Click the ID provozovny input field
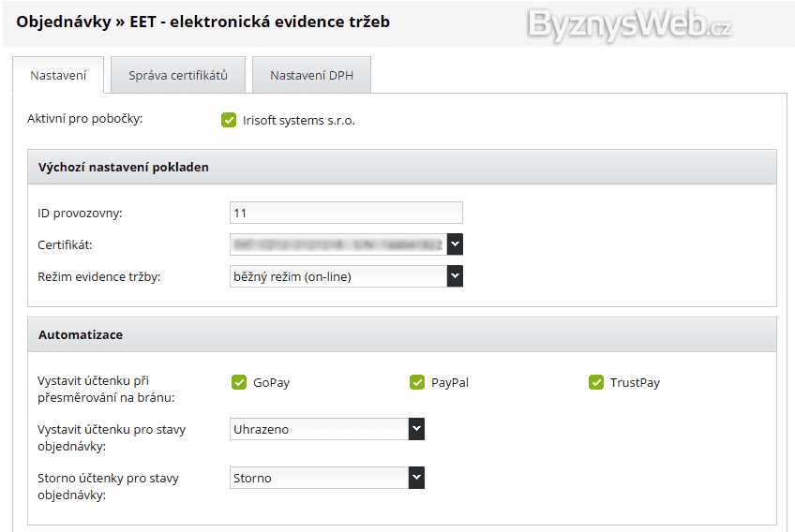The width and height of the screenshot is (795, 532). [346, 213]
